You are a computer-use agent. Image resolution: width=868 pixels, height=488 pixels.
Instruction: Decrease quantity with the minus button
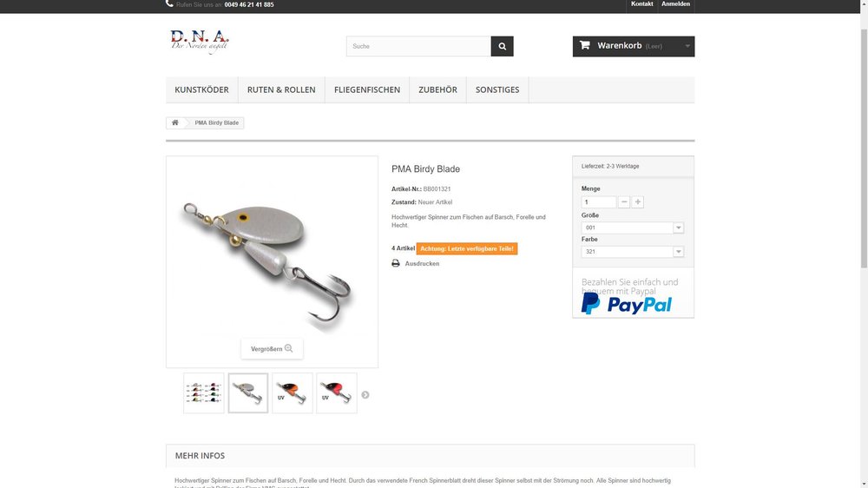point(624,202)
